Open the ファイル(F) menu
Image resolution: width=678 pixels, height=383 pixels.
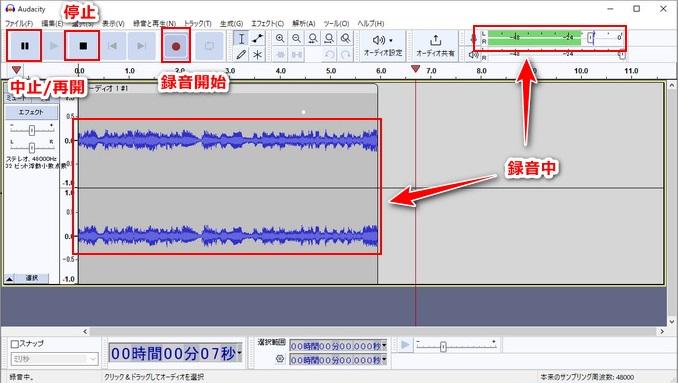point(19,23)
